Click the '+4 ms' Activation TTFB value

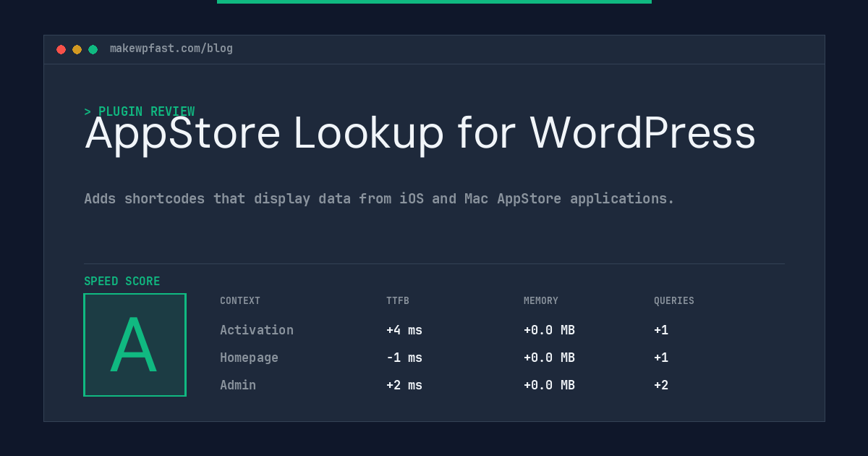point(404,330)
